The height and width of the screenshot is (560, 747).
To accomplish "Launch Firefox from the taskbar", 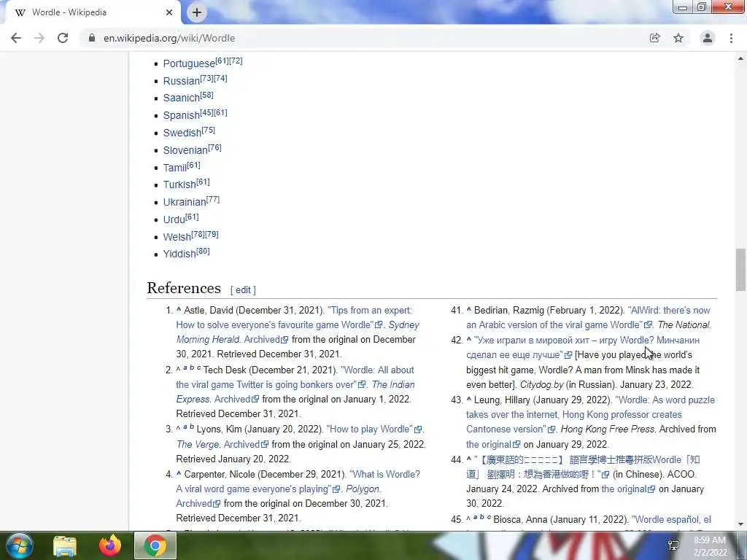I will 110,545.
